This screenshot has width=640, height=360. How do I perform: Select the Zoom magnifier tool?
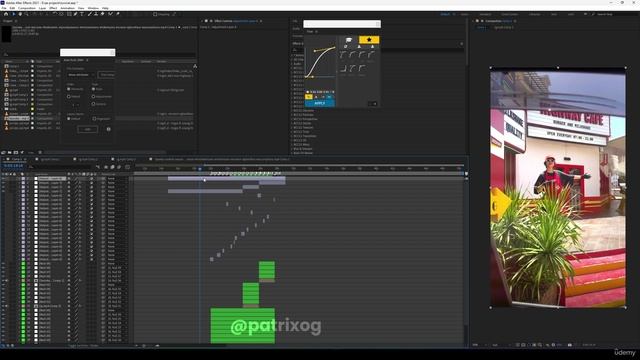pyautogui.click(x=26, y=14)
